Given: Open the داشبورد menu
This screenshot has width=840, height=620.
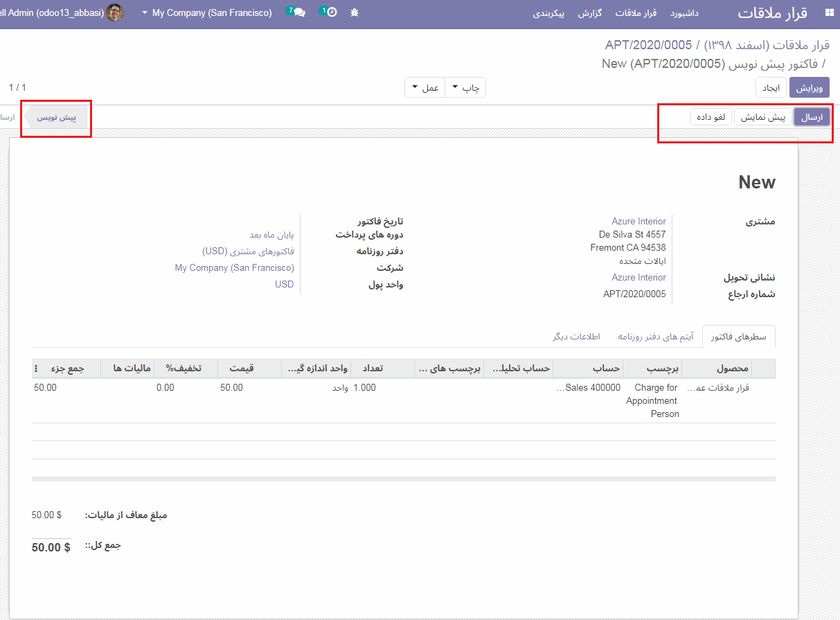Looking at the screenshot, I should click(x=684, y=13).
